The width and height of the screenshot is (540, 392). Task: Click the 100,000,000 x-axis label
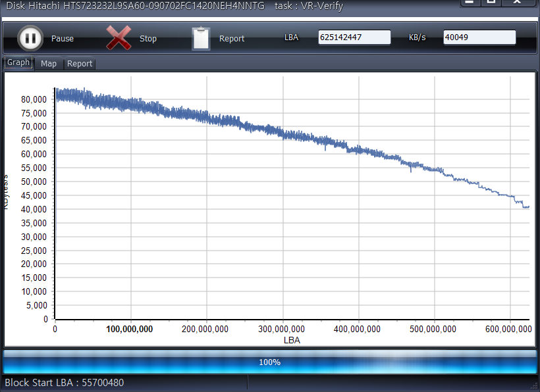[x=130, y=329]
